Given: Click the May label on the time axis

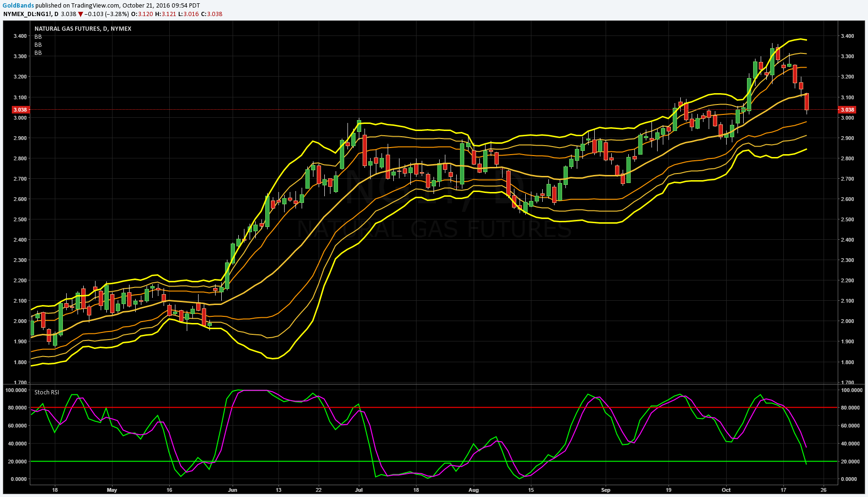Looking at the screenshot, I should (112, 490).
